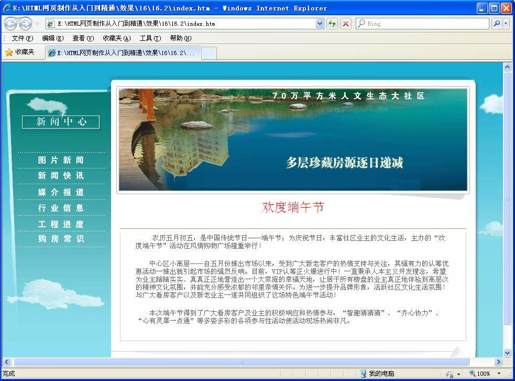Screen dimensions: 515x381
Task: Click the My Computer zone icon in status bar
Action: (364, 374)
